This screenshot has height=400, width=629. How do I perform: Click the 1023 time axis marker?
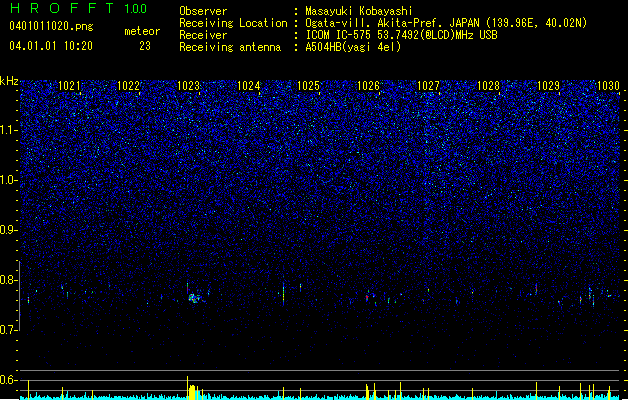(x=188, y=85)
